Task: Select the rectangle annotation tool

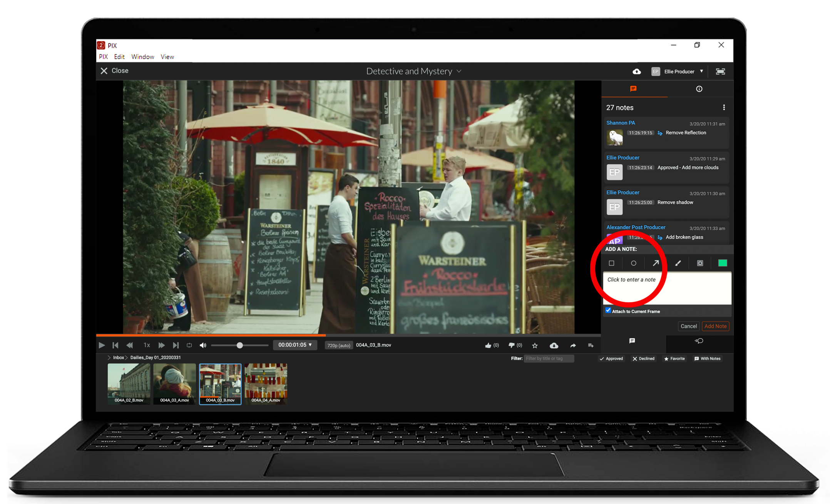Action: (611, 263)
